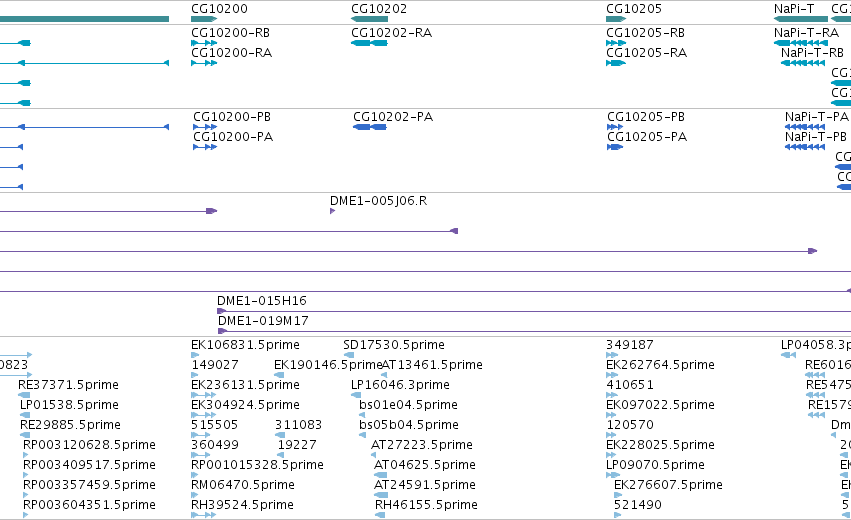Select the AT04625.5prime EST label
851x520 pixels.
[424, 465]
